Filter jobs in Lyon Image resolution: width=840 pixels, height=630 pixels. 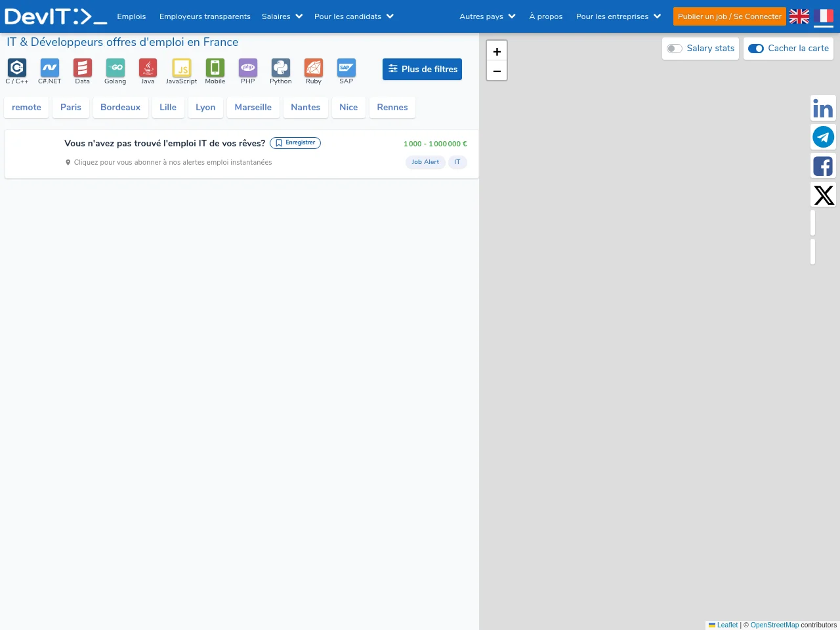[x=205, y=107]
